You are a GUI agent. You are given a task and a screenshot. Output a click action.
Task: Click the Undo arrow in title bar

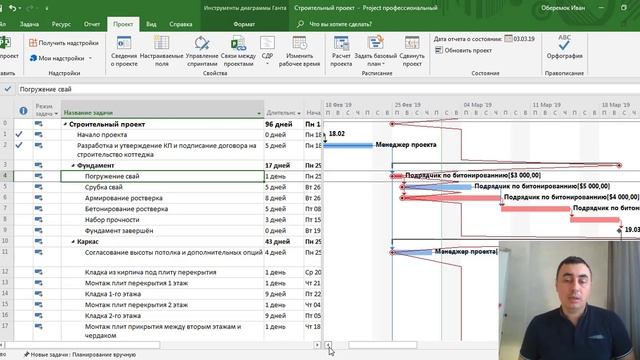coord(13,8)
